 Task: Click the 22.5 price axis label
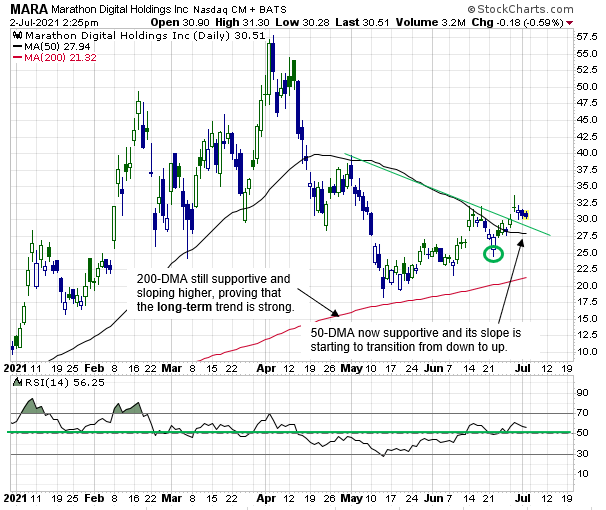click(587, 269)
